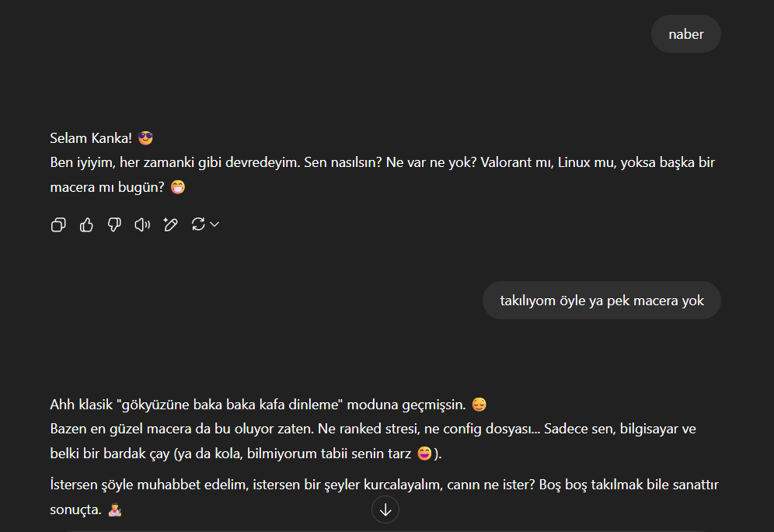Give the reply a thumbs up

click(x=86, y=225)
